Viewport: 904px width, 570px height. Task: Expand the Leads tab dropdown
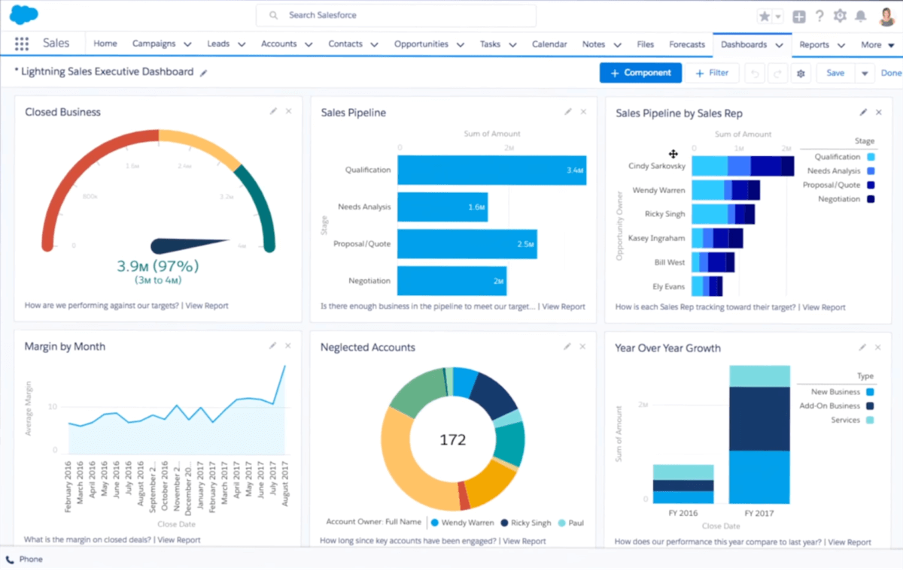[x=242, y=44]
